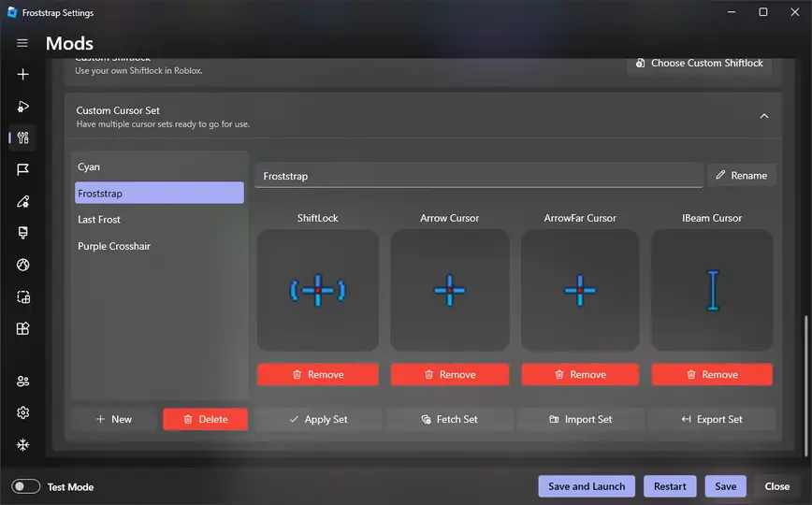Click the cursor set name field
Screen dimensions: 812x505
coord(479,176)
